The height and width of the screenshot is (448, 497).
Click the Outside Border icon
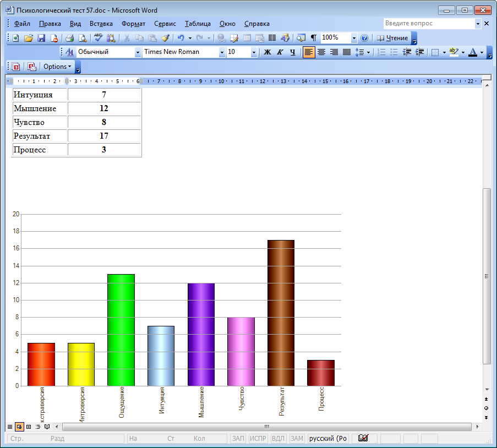point(435,52)
